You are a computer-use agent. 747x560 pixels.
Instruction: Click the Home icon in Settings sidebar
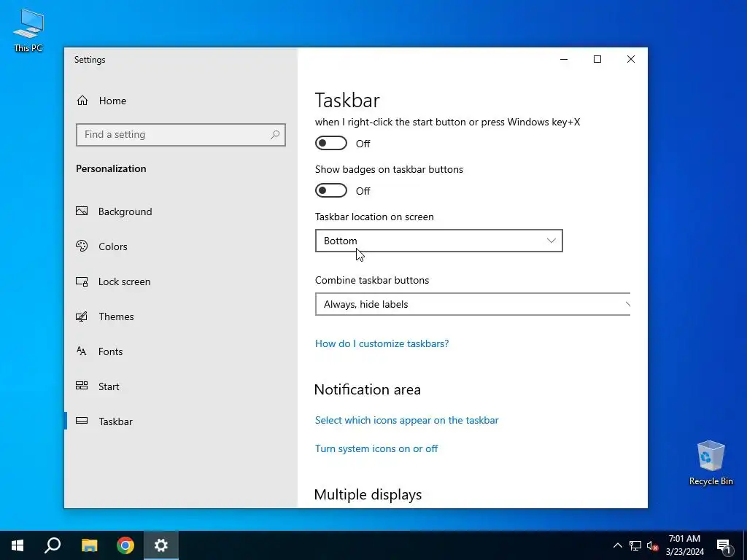point(82,101)
